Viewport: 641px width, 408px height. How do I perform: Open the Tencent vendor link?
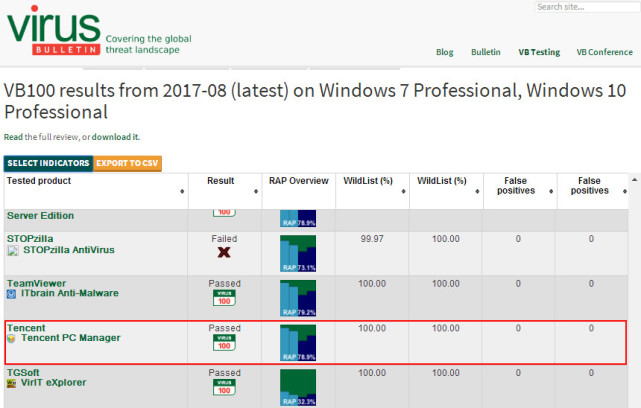pos(26,328)
